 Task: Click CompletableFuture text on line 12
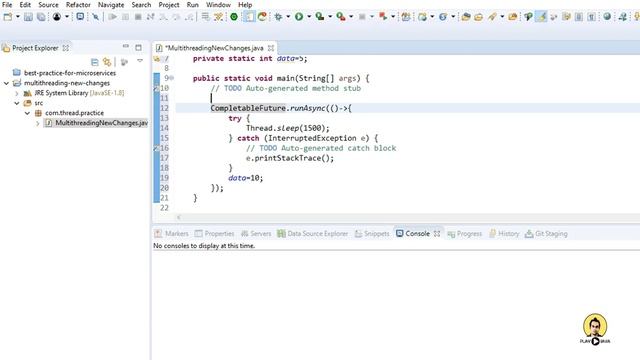[248, 108]
